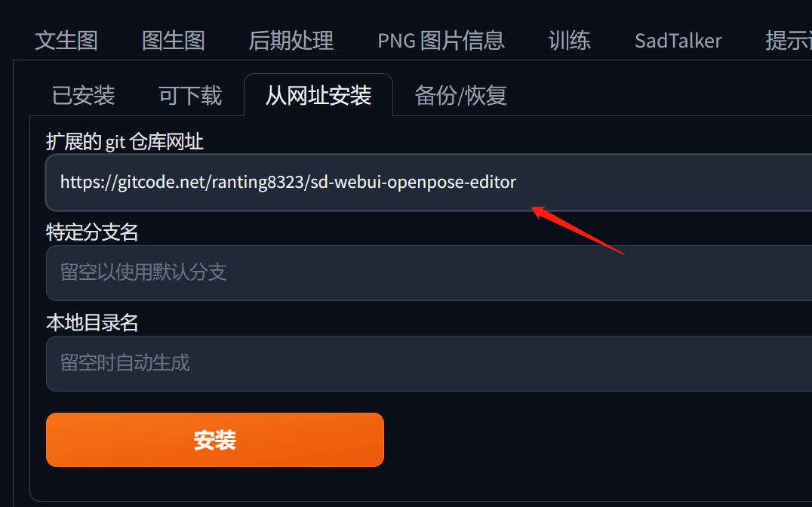Viewport: 812px width, 507px height.
Task: Click the 本地目录名 directory input field
Action: pos(429,364)
